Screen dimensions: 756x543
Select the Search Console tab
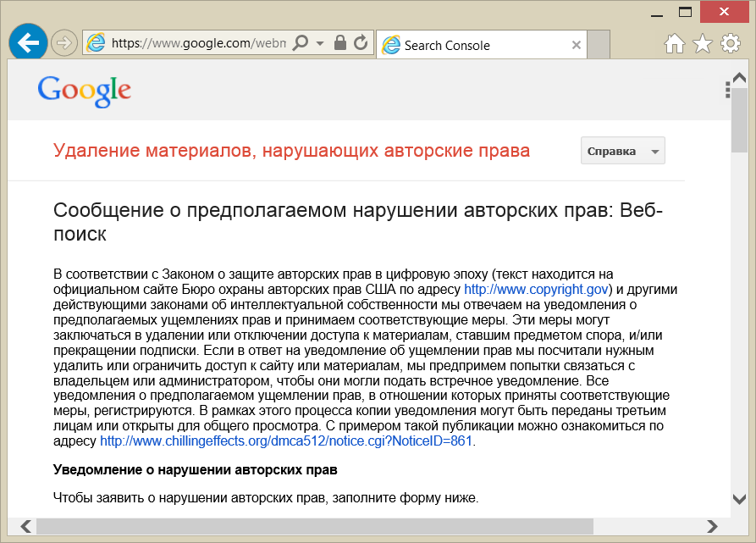coord(481,45)
